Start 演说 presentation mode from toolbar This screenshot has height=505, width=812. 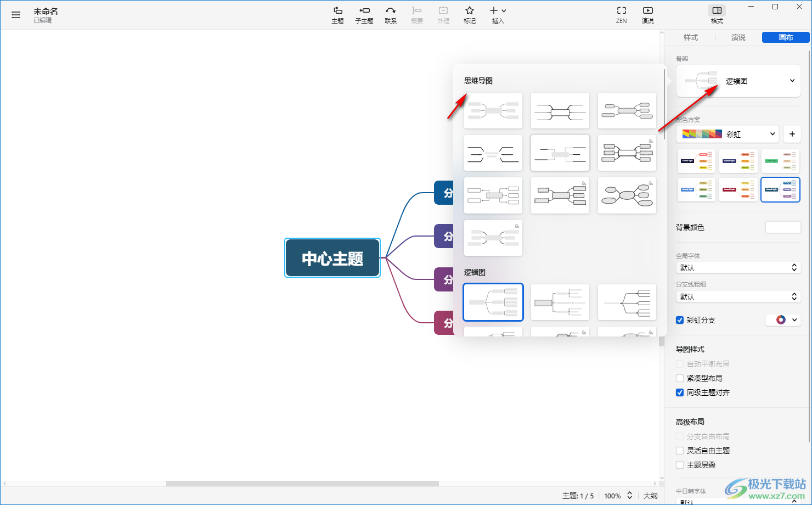click(x=648, y=15)
